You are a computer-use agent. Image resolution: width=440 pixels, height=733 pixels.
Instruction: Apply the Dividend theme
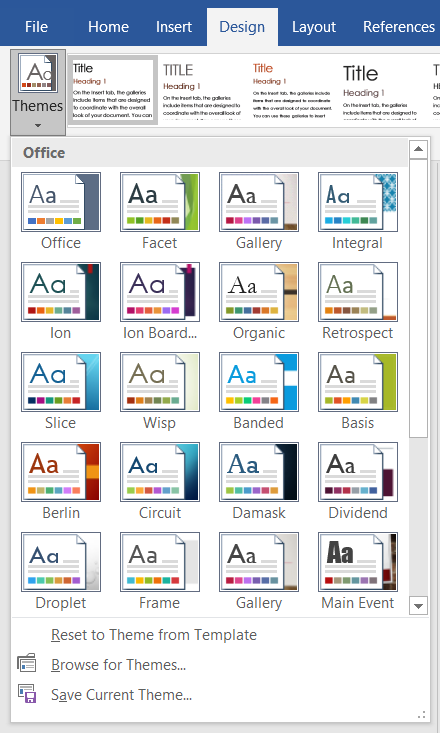tap(358, 472)
